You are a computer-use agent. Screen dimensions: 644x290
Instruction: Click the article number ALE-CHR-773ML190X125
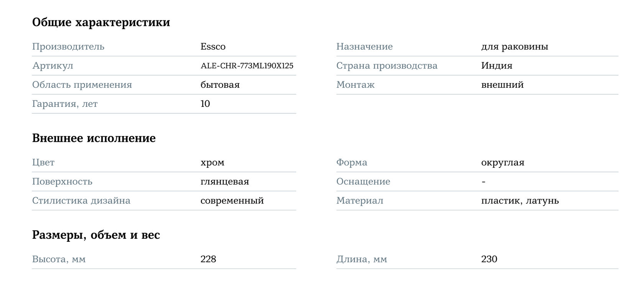click(247, 66)
